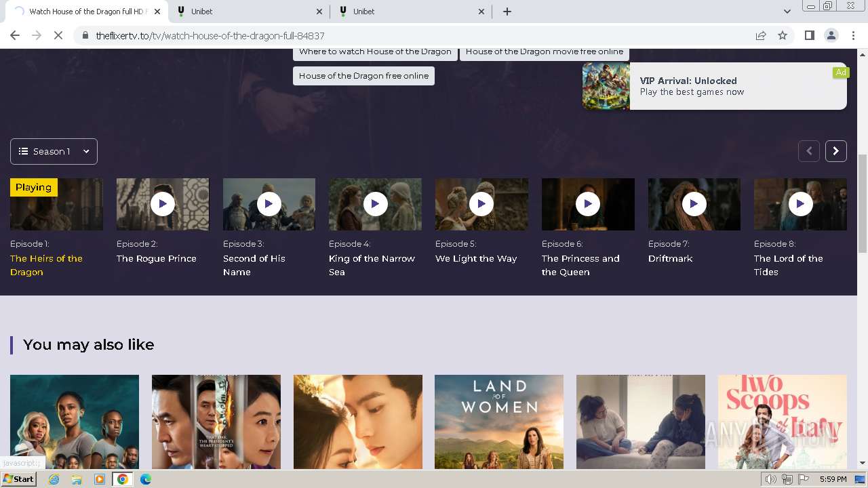
Task: Click the address bar URL
Action: coord(210,36)
